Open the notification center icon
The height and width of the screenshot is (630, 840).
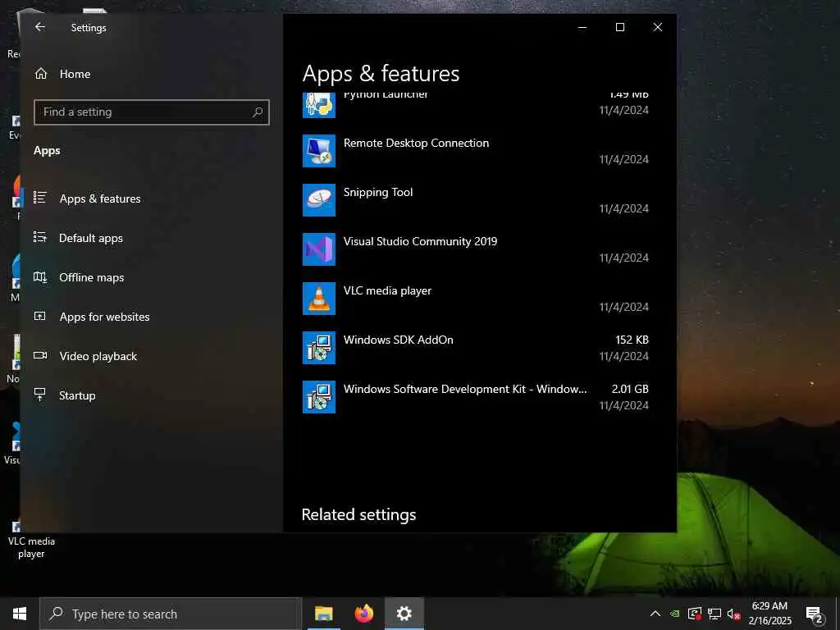[x=814, y=614]
